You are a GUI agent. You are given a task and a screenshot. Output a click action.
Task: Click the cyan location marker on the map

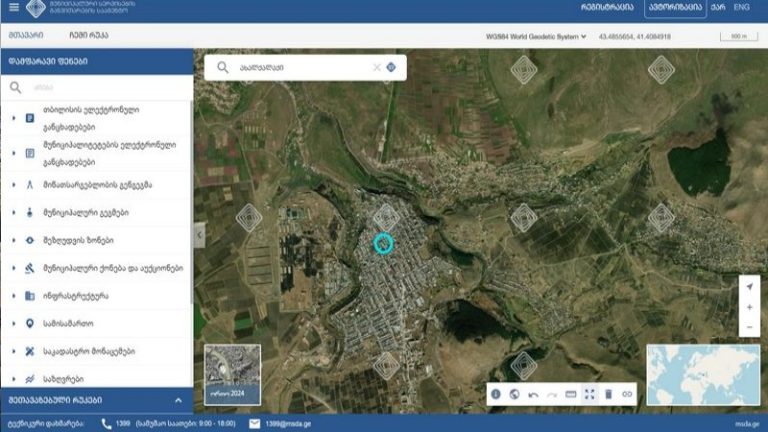(x=384, y=243)
